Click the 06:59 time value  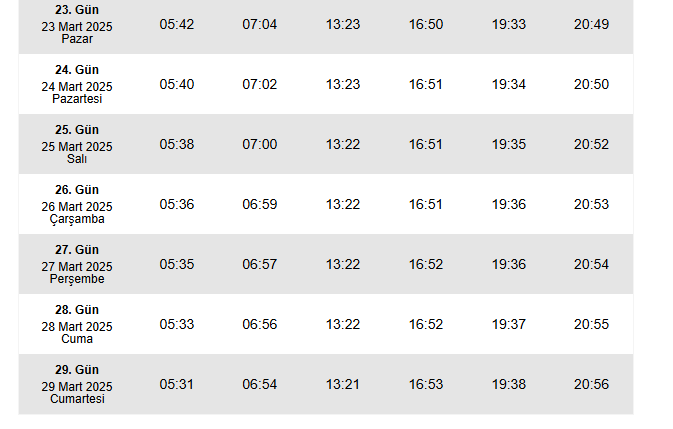(260, 205)
